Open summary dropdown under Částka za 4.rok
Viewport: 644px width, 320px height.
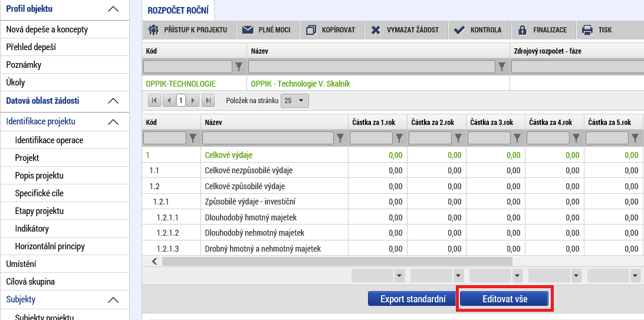[576, 276]
